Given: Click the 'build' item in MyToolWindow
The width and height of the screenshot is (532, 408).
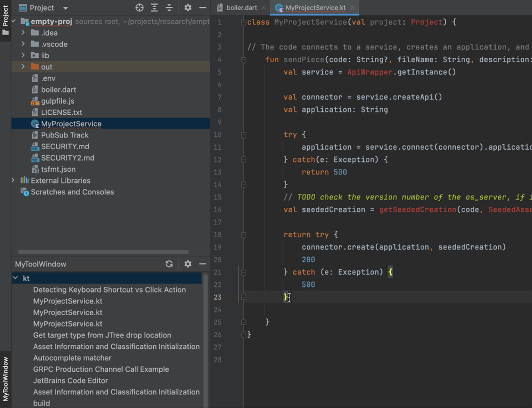Looking at the screenshot, I should [x=42, y=403].
